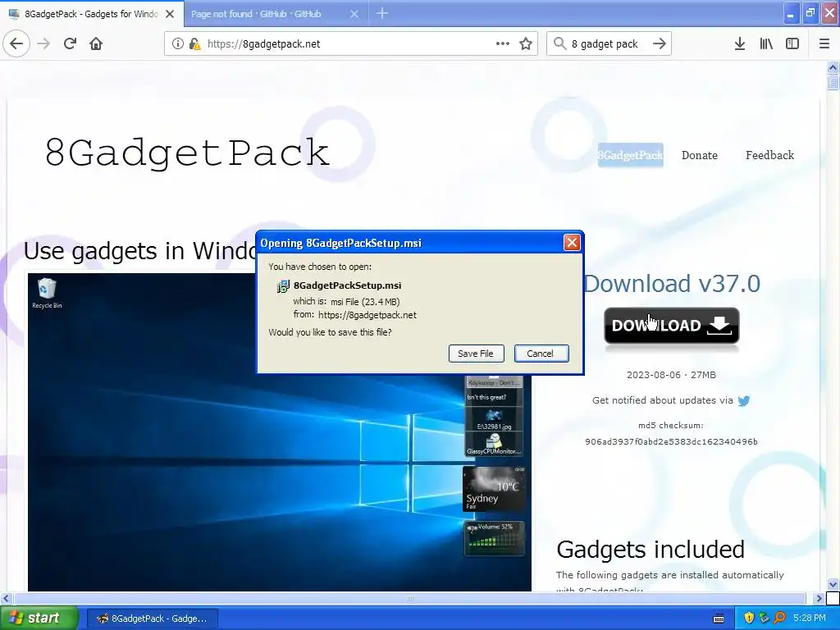Open the Downloads toolbar panel
840x630 pixels.
tap(740, 44)
